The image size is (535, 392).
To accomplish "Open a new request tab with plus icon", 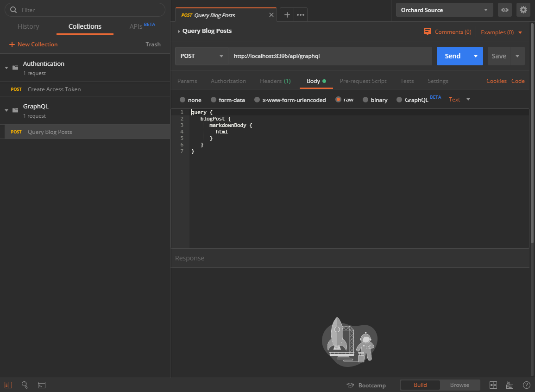I will [x=287, y=15].
